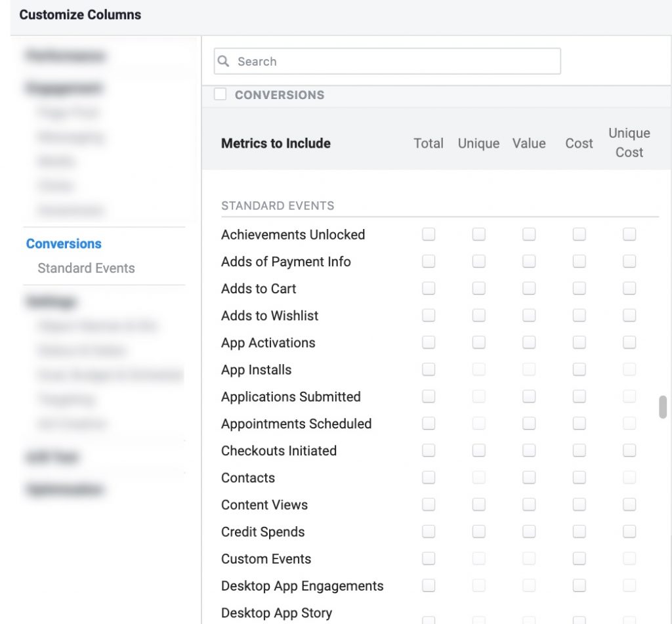Tick the CONVERSIONS section checkbox
Viewport: 672px width, 624px height.
tap(220, 94)
